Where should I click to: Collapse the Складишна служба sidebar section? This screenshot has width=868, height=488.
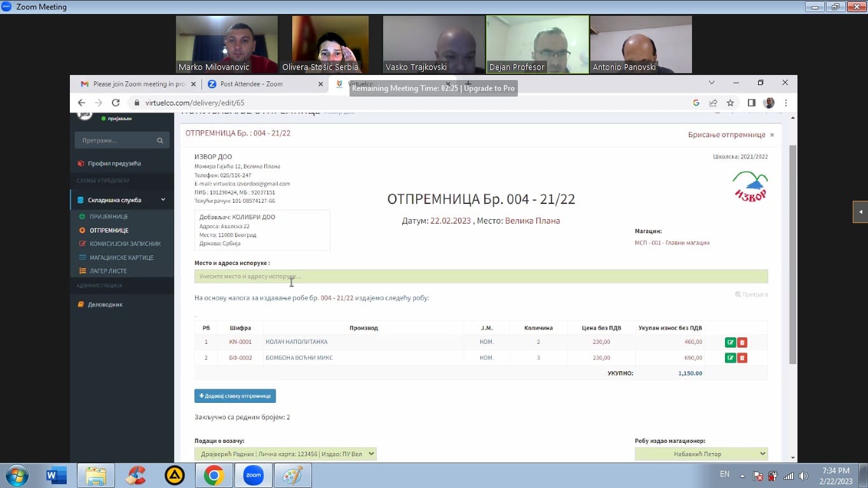[163, 200]
